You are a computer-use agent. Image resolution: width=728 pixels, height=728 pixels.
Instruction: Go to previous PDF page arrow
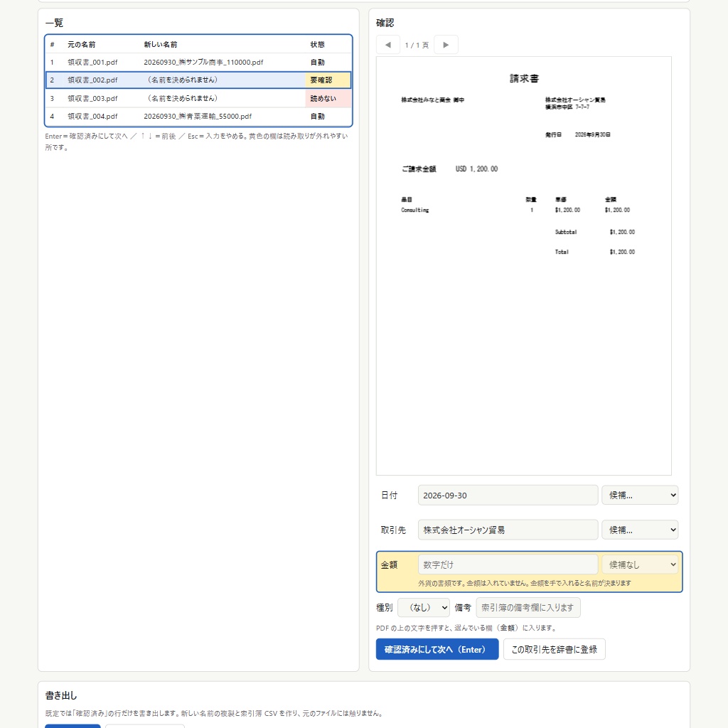point(387,45)
